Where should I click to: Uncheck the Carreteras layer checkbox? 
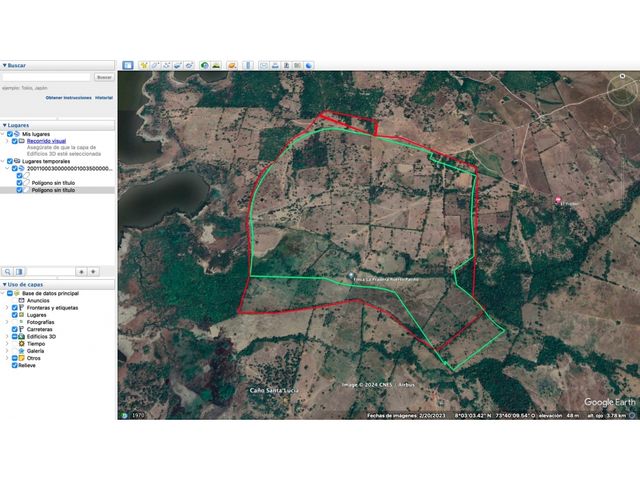[x=15, y=329]
